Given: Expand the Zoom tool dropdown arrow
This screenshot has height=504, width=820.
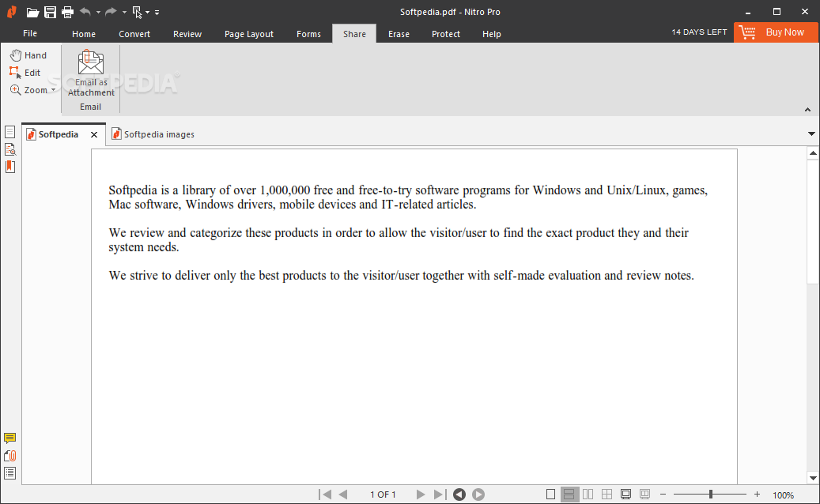Looking at the screenshot, I should click(x=53, y=90).
